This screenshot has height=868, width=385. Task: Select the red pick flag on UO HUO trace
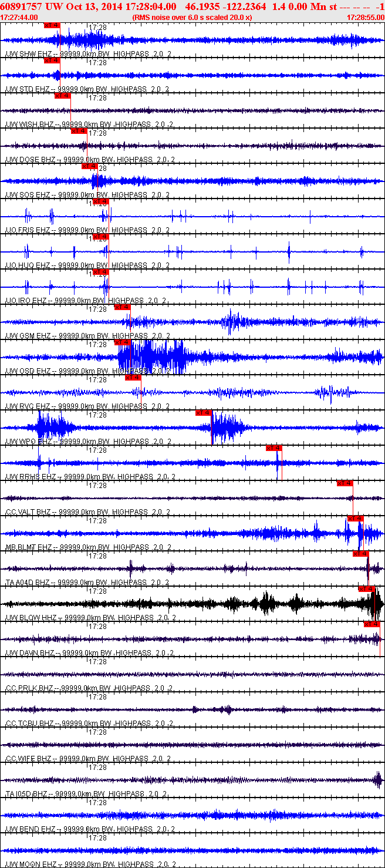coord(101,237)
